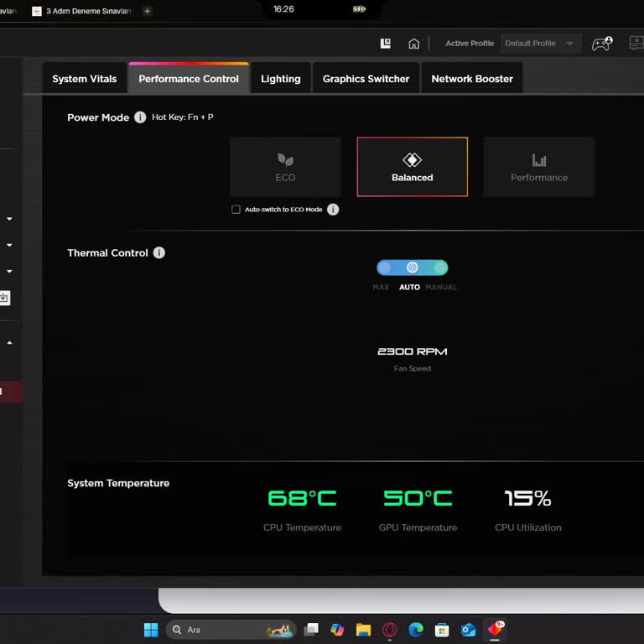Expand the topmost sidebar down arrow

coord(9,219)
